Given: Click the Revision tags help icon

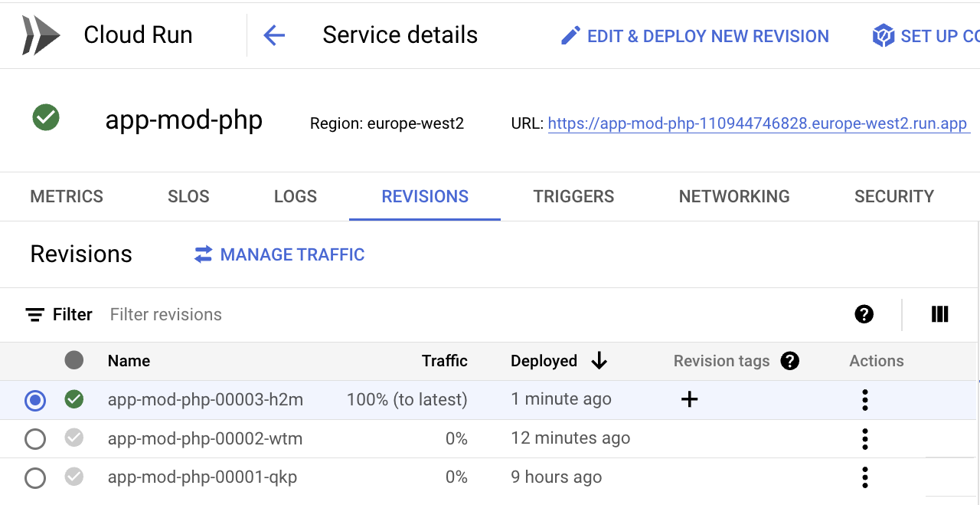Looking at the screenshot, I should [x=790, y=361].
